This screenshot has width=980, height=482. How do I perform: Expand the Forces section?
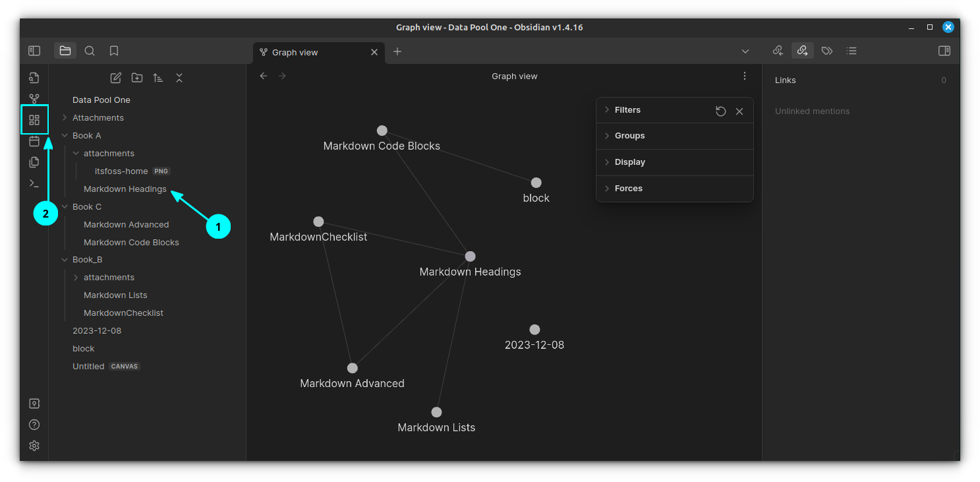click(x=628, y=189)
